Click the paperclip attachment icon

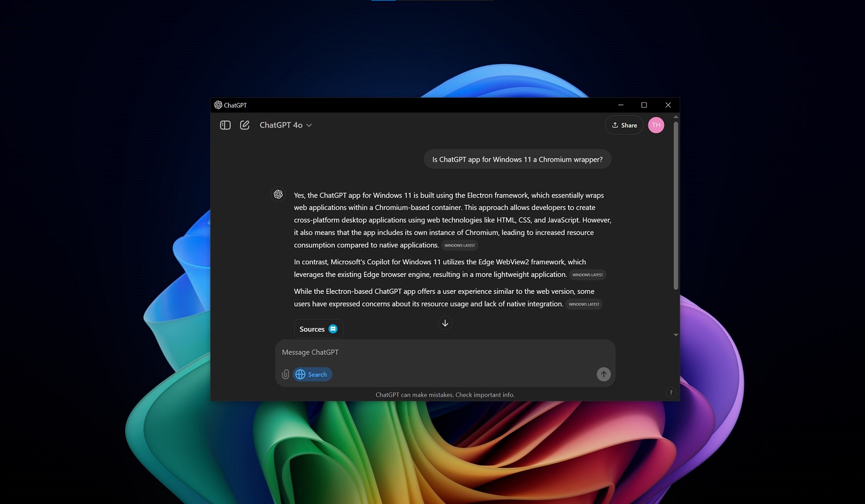(x=286, y=374)
